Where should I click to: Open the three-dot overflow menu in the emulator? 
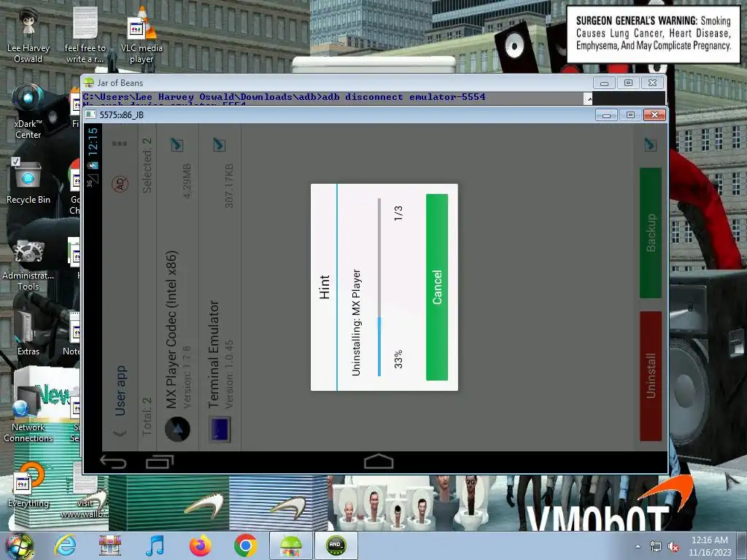click(x=120, y=144)
